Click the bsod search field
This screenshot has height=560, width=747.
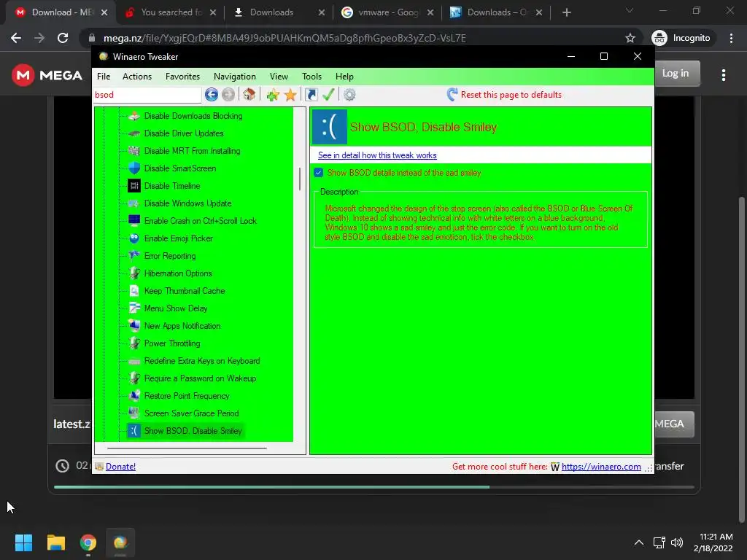pos(147,95)
